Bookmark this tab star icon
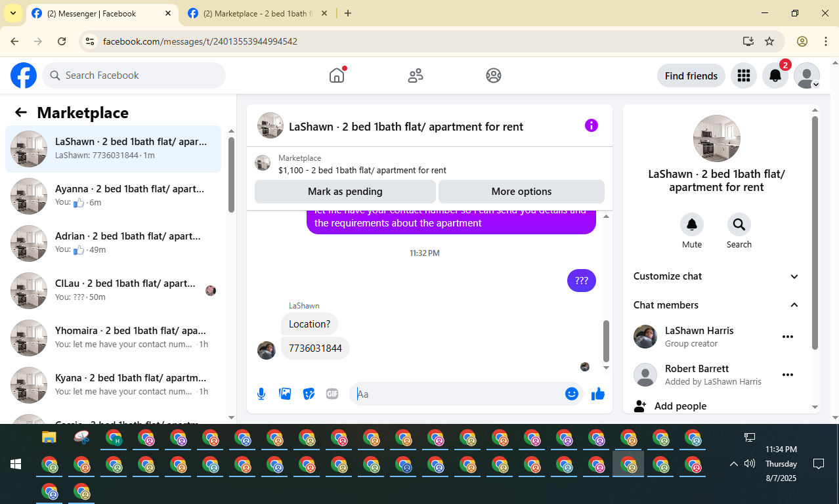The image size is (839, 504). pyautogui.click(x=769, y=41)
